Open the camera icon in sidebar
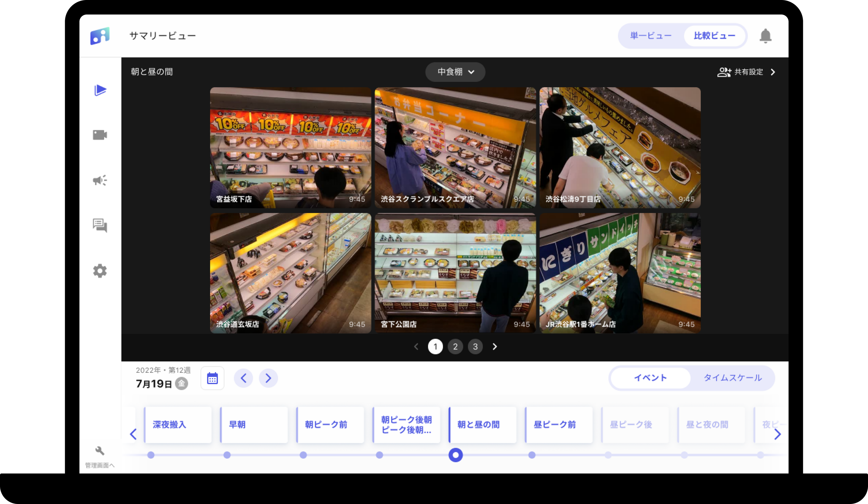 click(100, 135)
